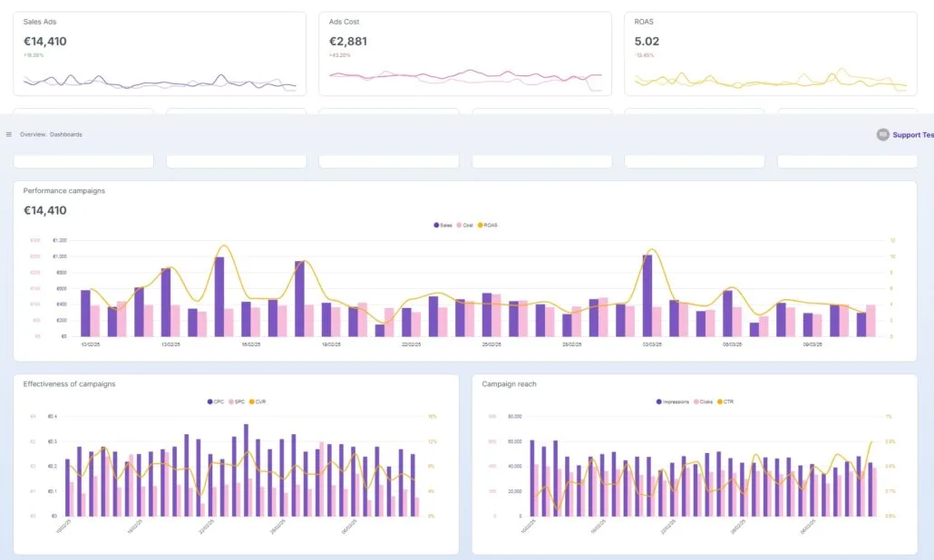Click the percentage change under Ads Cost
The width and height of the screenshot is (934, 560).
tap(339, 55)
